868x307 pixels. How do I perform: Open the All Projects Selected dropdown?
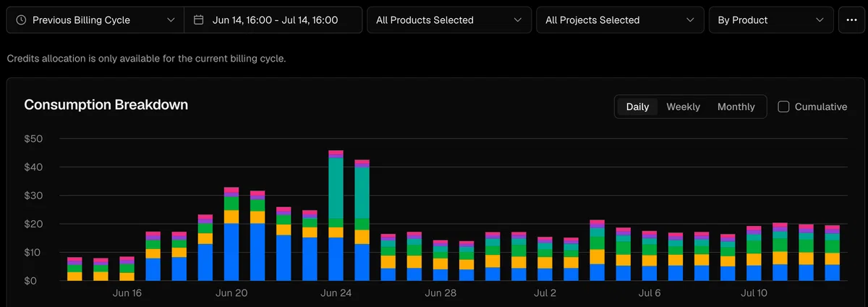point(620,20)
